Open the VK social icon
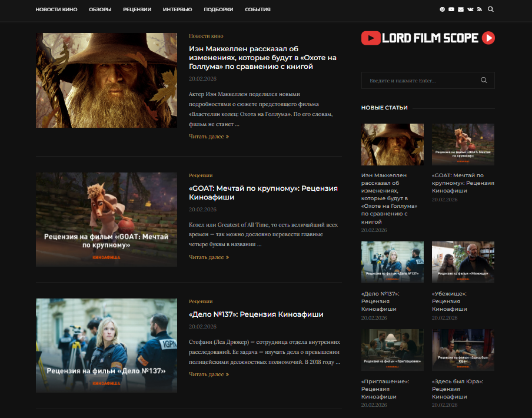This screenshot has height=418, width=532. pos(470,9)
